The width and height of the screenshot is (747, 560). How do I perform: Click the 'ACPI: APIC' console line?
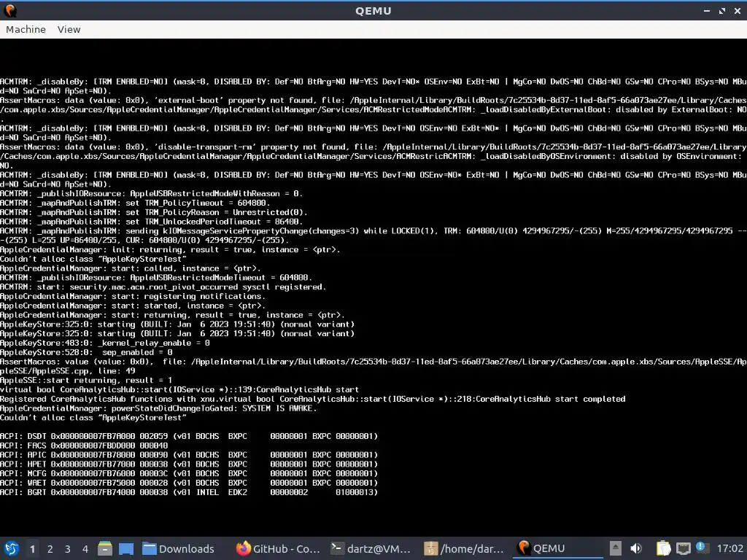coord(189,455)
